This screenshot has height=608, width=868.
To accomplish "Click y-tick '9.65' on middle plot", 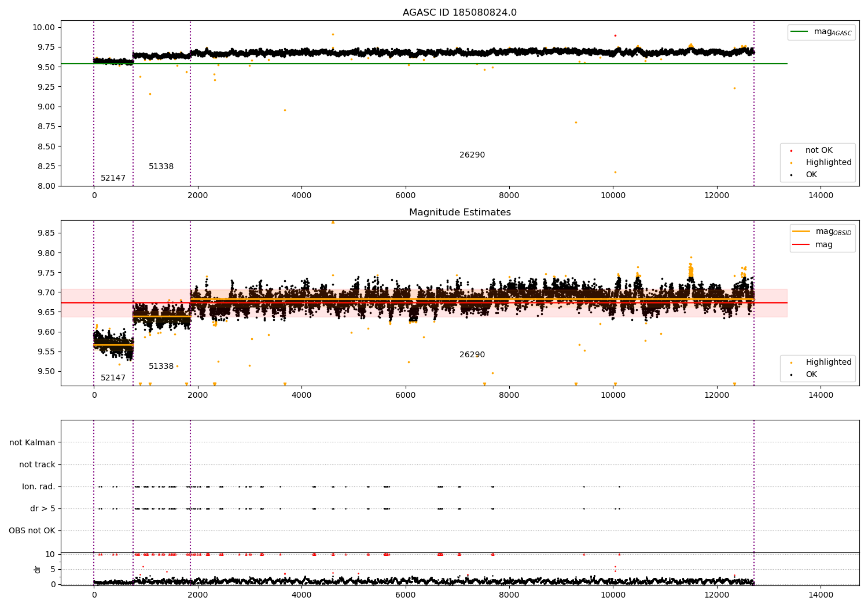I will coord(46,313).
